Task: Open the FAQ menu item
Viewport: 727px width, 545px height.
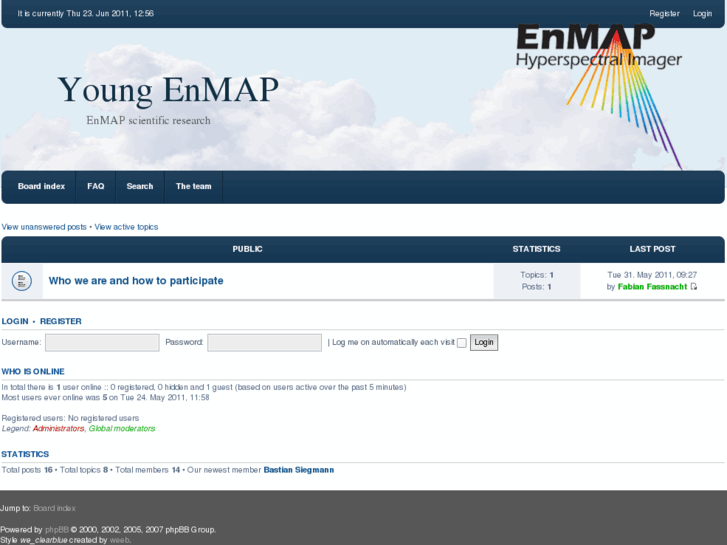Action: (96, 186)
